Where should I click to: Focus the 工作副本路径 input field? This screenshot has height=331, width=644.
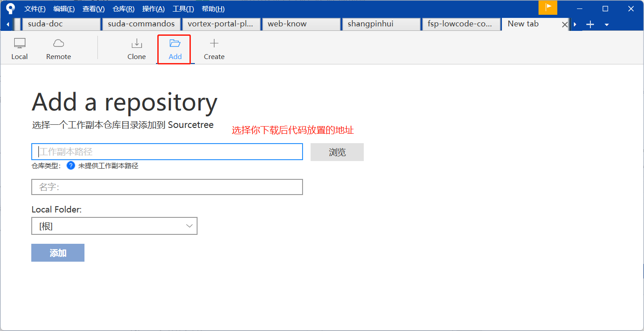tap(167, 152)
